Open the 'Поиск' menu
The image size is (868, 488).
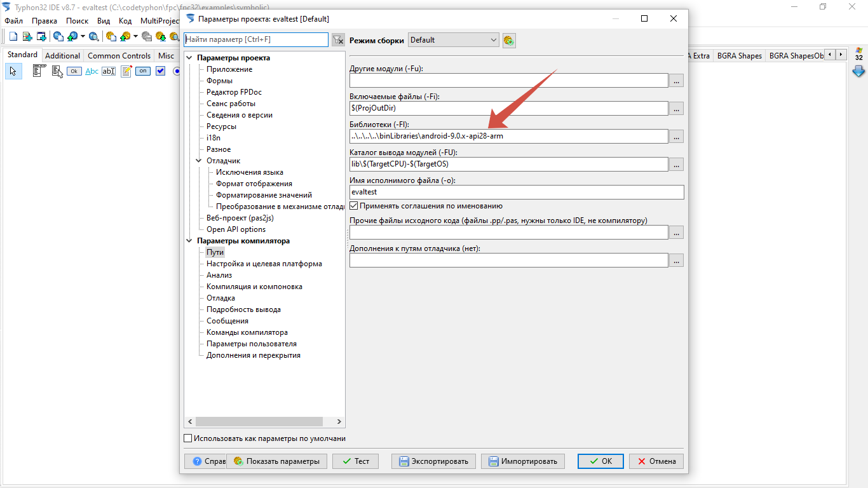[77, 21]
